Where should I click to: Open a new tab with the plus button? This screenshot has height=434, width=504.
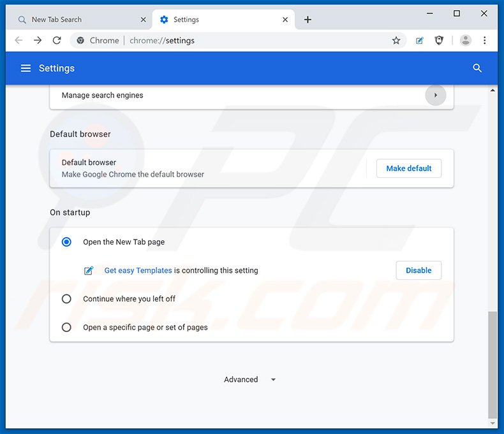(308, 20)
